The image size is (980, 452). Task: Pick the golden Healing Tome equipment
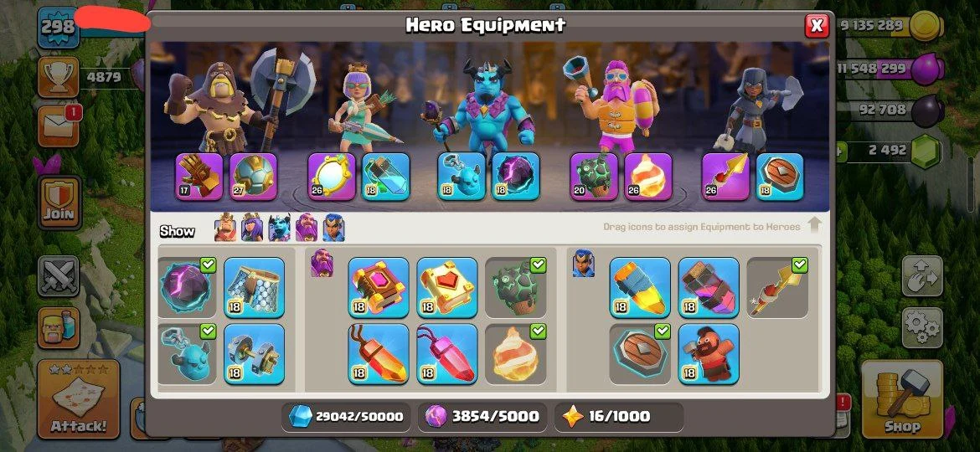[447, 288]
